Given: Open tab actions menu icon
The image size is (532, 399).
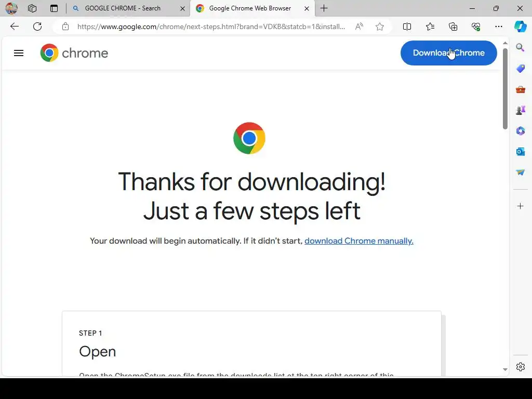Looking at the screenshot, I should [54, 8].
